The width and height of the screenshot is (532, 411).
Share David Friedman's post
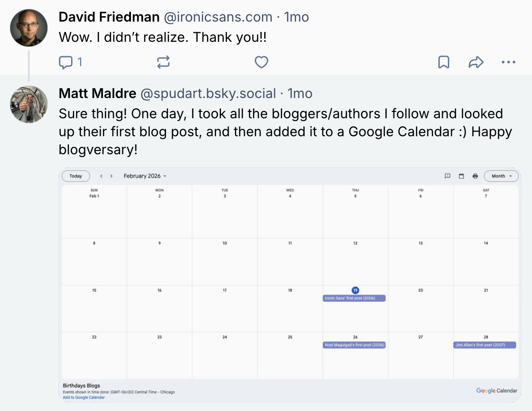(x=476, y=62)
